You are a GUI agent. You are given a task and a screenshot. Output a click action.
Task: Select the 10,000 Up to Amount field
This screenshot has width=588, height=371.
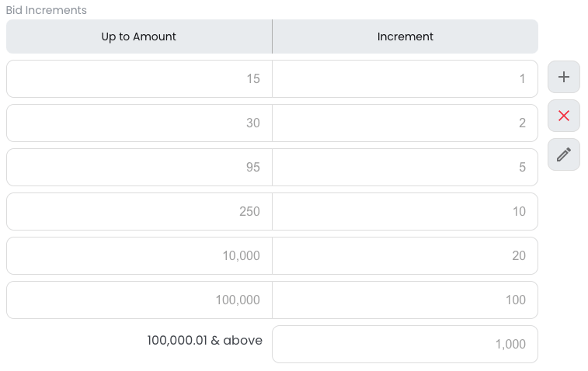tap(139, 256)
